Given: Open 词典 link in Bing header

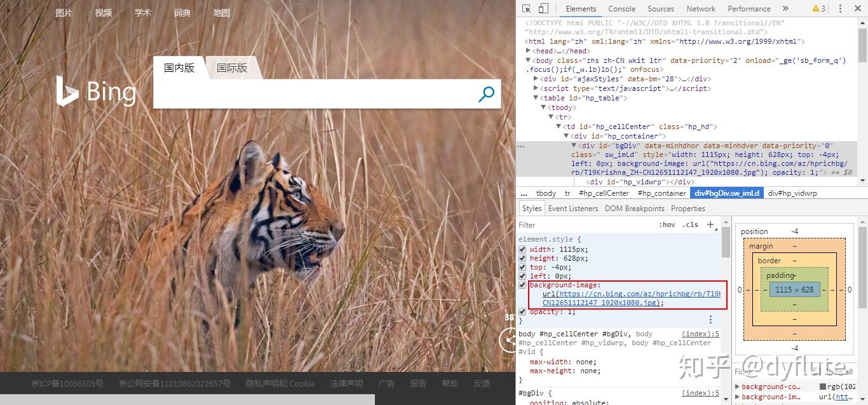Looking at the screenshot, I should click(182, 13).
